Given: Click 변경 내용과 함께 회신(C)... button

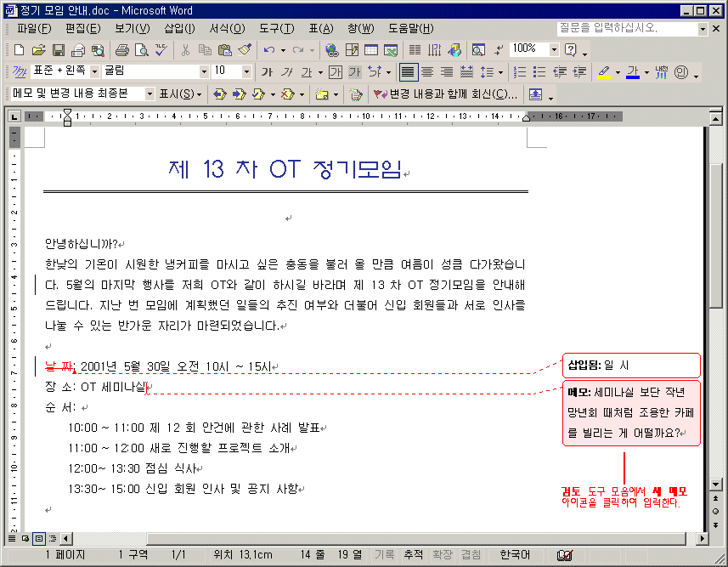Looking at the screenshot, I should coord(444,94).
